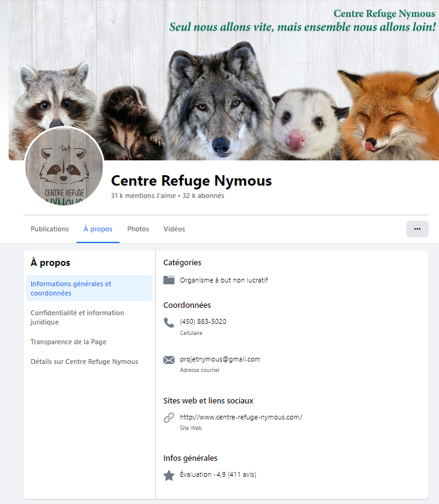Click the phone icon beside (450) 883-5020
439x504 pixels.
169,322
